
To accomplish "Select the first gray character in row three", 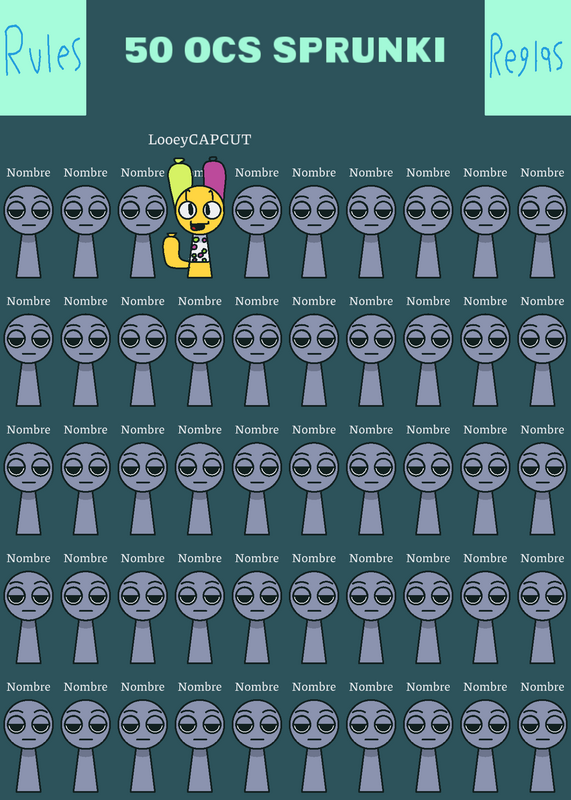I will pos(29,489).
